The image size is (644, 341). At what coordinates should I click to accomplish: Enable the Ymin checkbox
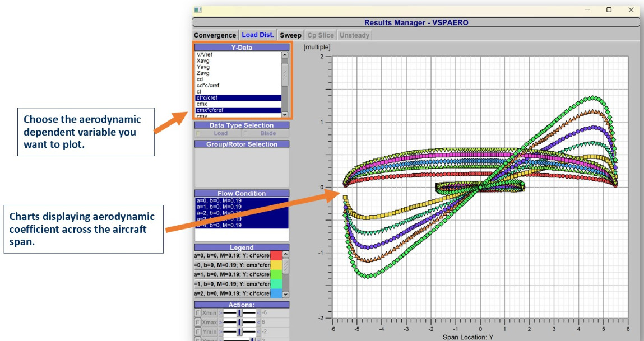pos(197,332)
